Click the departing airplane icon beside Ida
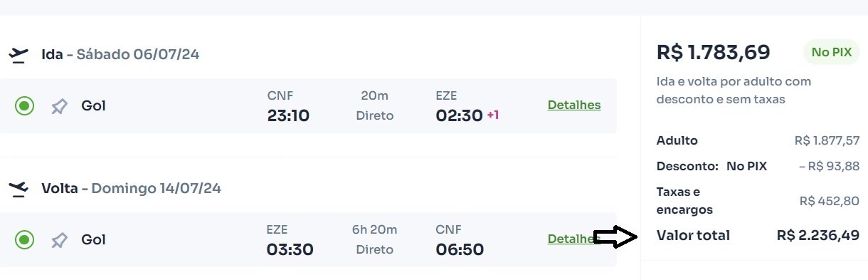The height and width of the screenshot is (280, 868). (18, 55)
